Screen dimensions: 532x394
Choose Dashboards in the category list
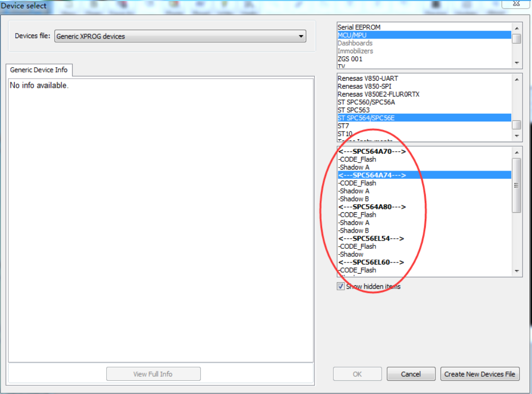pos(424,43)
